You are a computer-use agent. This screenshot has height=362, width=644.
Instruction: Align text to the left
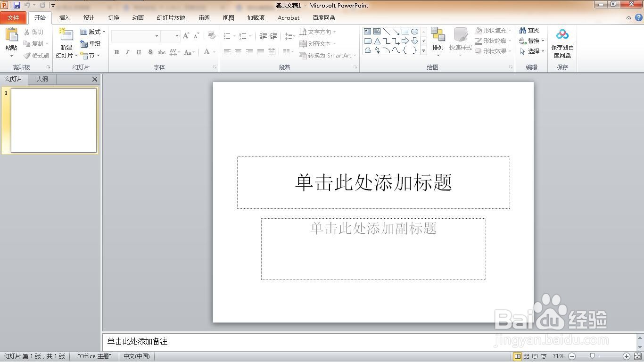click(x=227, y=52)
